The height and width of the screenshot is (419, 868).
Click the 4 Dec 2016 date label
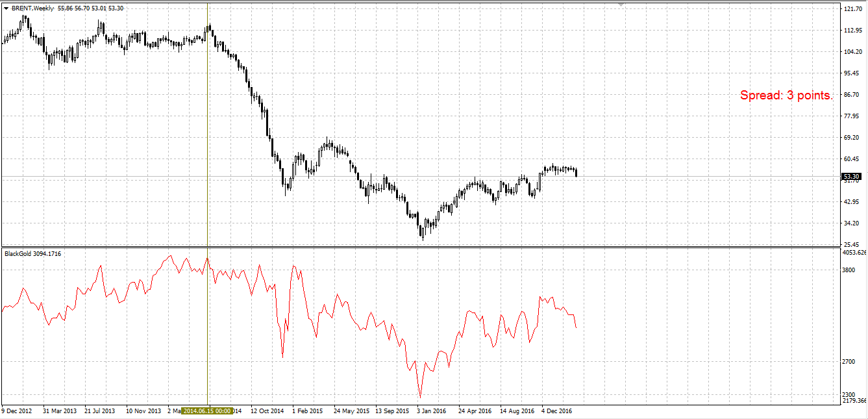pos(557,411)
